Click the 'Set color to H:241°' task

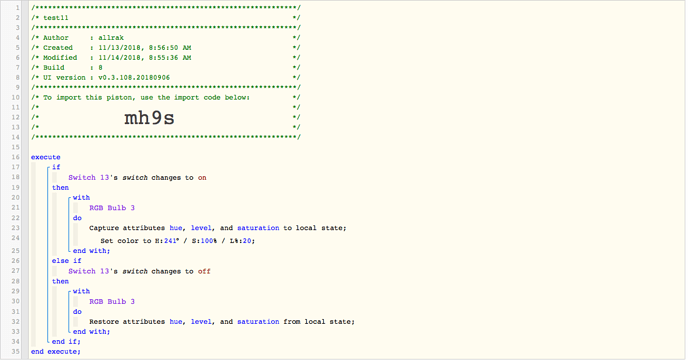pos(178,241)
